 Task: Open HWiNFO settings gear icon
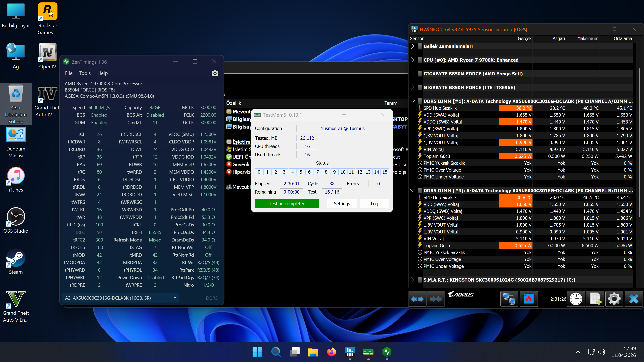[614, 299]
